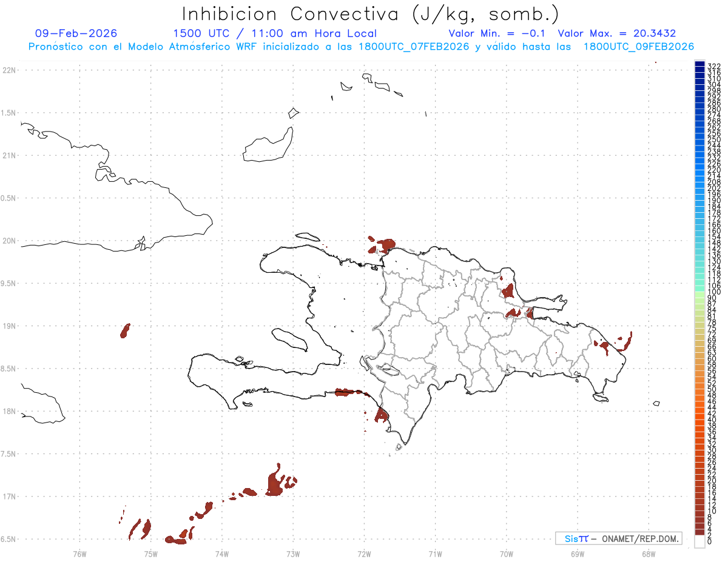This screenshot has width=728, height=562.
Task: Click the '74W' longitude label
Action: click(222, 553)
